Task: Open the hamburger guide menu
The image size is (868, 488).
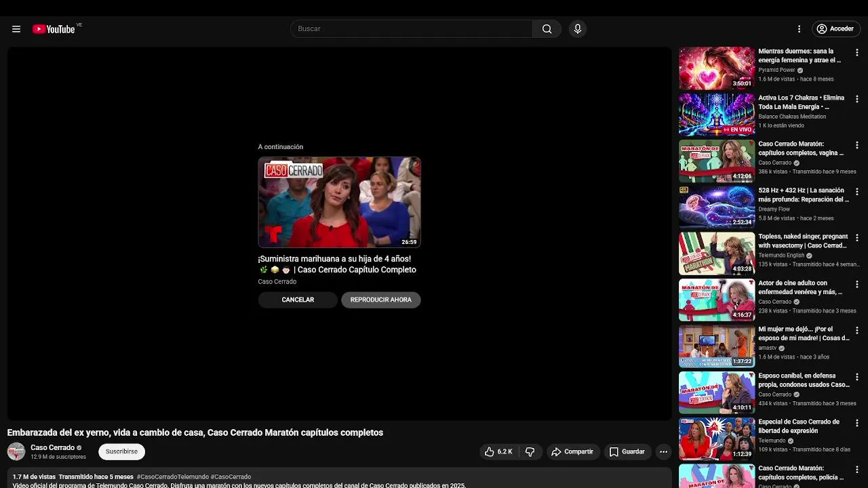Action: (16, 29)
